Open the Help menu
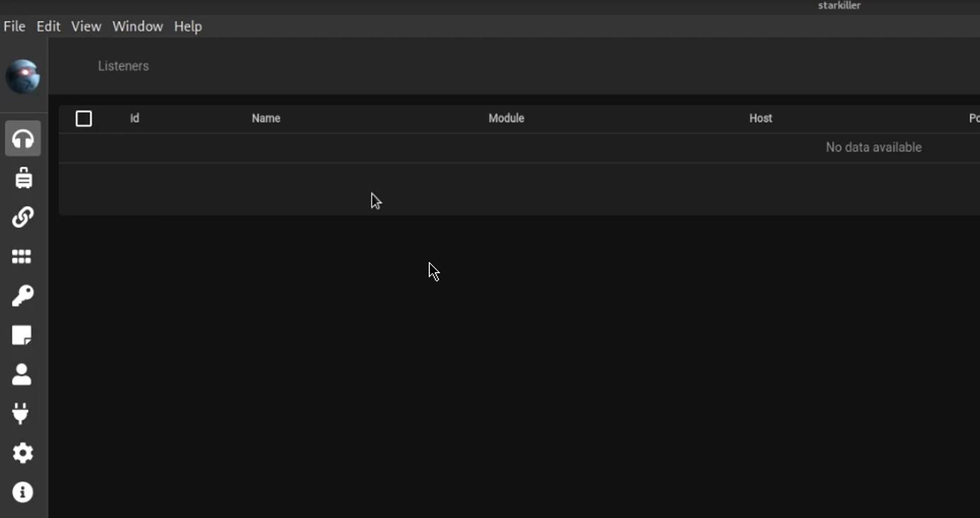Image resolution: width=980 pixels, height=518 pixels. (x=187, y=26)
